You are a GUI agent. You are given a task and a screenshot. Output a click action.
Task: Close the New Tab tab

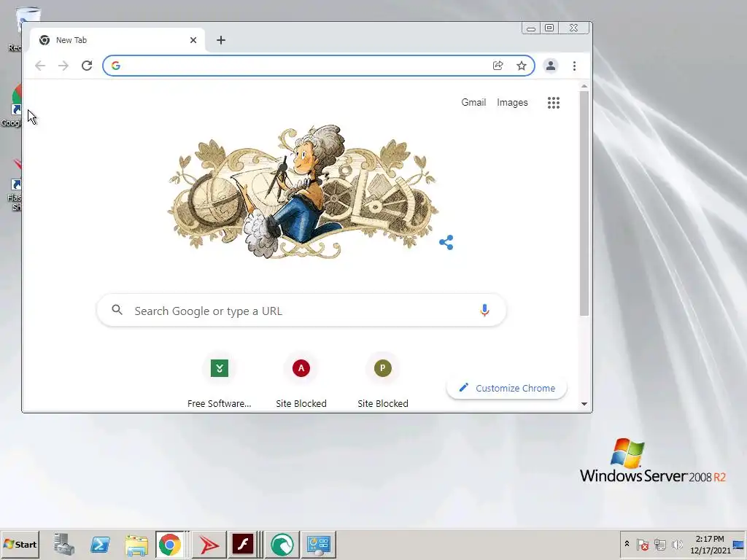tap(193, 40)
